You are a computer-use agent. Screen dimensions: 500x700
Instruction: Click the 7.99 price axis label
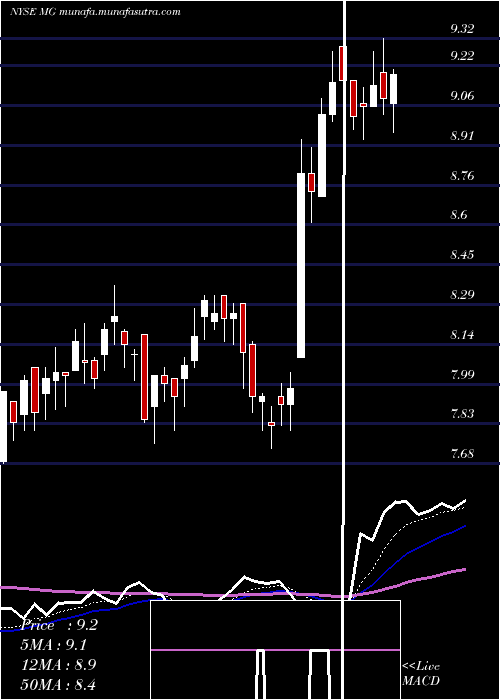point(462,374)
